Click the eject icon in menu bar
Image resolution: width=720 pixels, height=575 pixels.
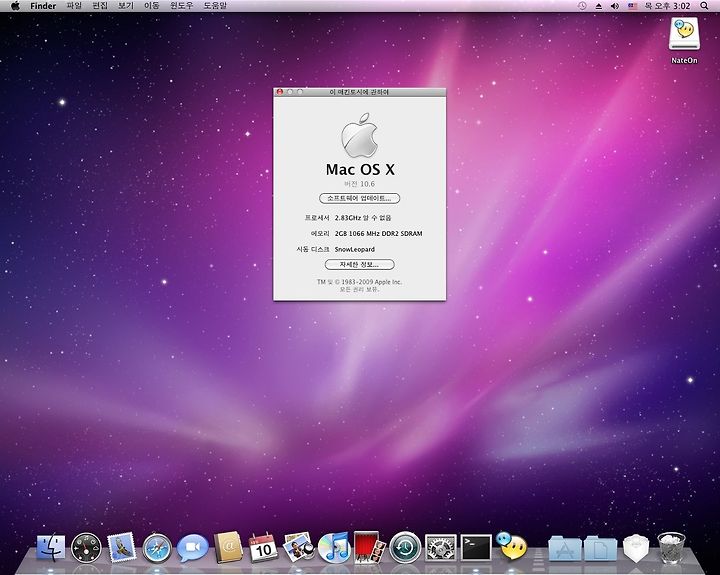[x=598, y=6]
